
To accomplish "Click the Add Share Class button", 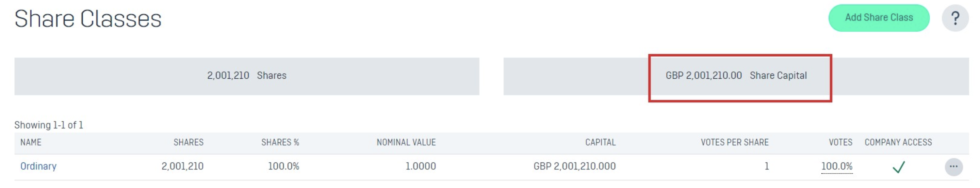I will pos(879,18).
